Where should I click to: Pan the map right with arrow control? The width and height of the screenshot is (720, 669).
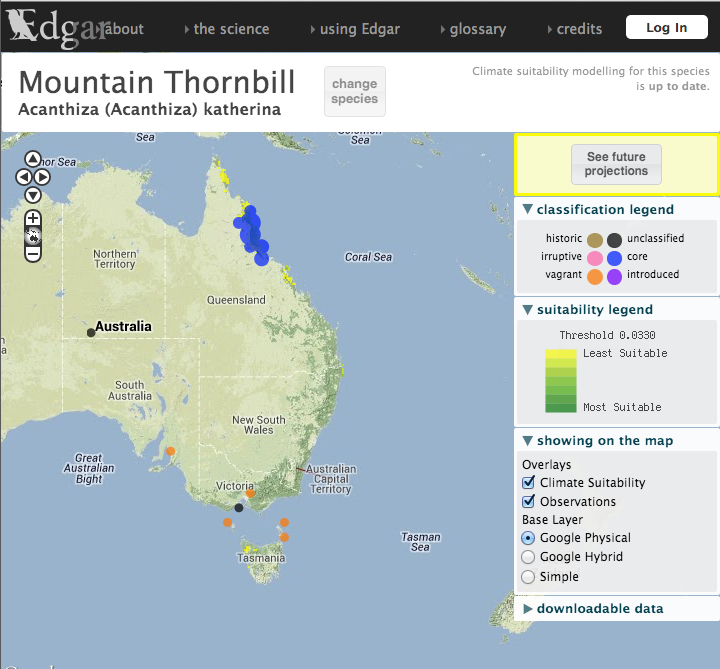(43, 177)
